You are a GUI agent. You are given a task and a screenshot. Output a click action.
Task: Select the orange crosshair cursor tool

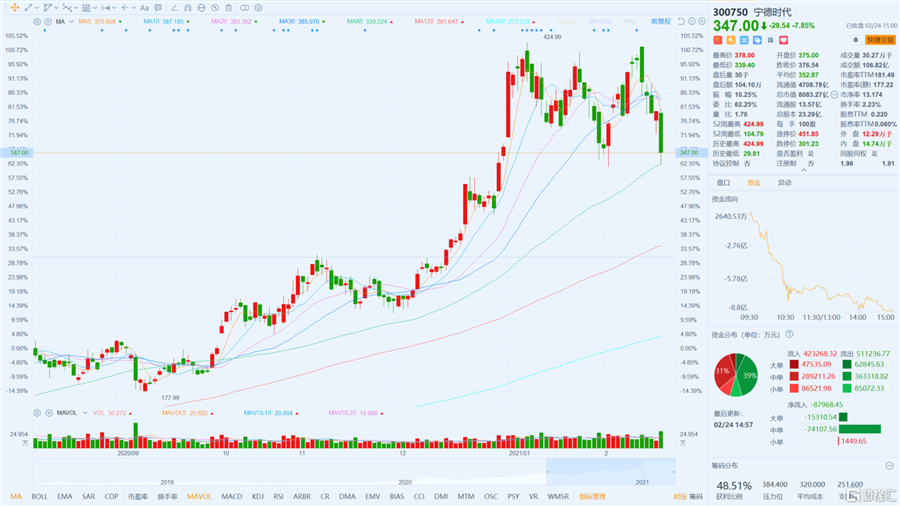pos(15,7)
